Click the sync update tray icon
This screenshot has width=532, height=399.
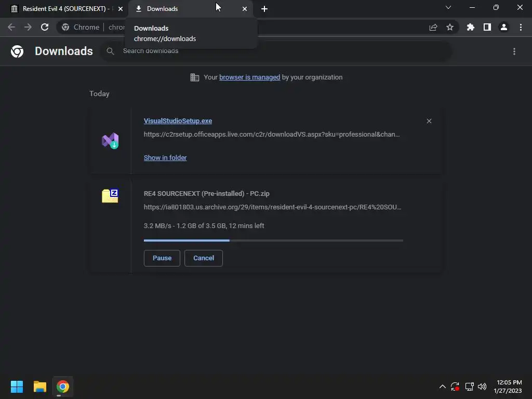[455, 387]
